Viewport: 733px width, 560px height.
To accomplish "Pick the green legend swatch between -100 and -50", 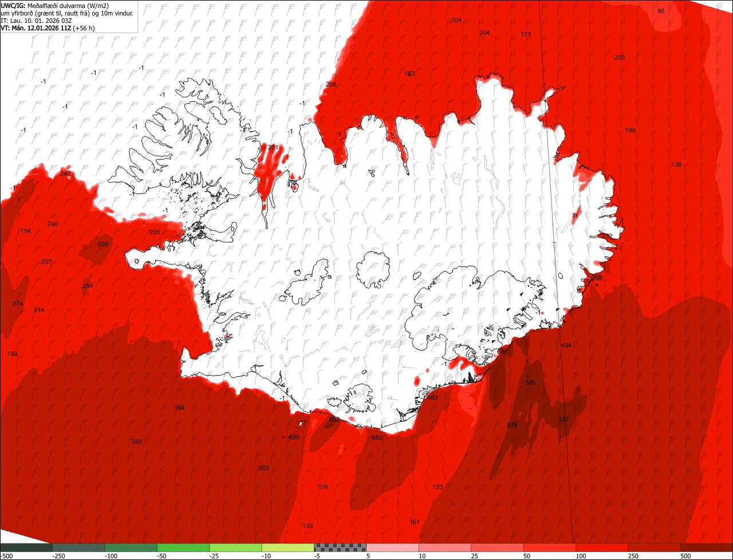I will [131, 547].
